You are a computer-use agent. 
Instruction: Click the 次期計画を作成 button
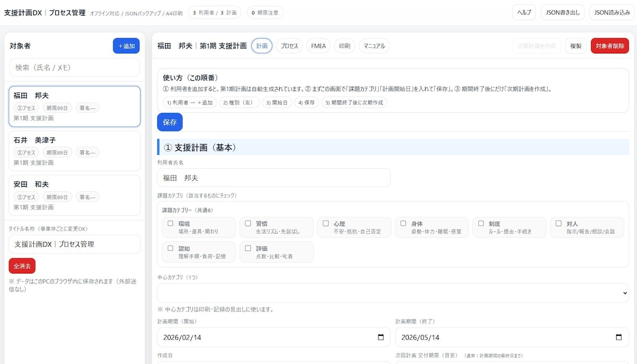pos(537,46)
